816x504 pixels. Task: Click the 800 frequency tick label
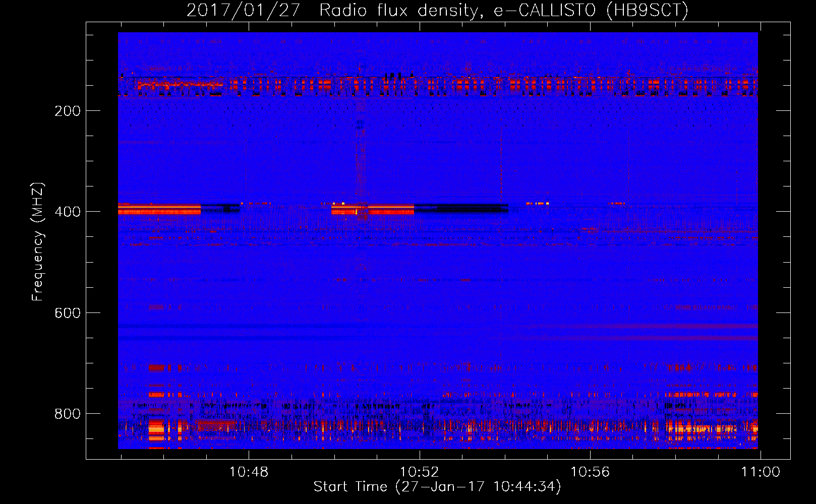coord(68,414)
